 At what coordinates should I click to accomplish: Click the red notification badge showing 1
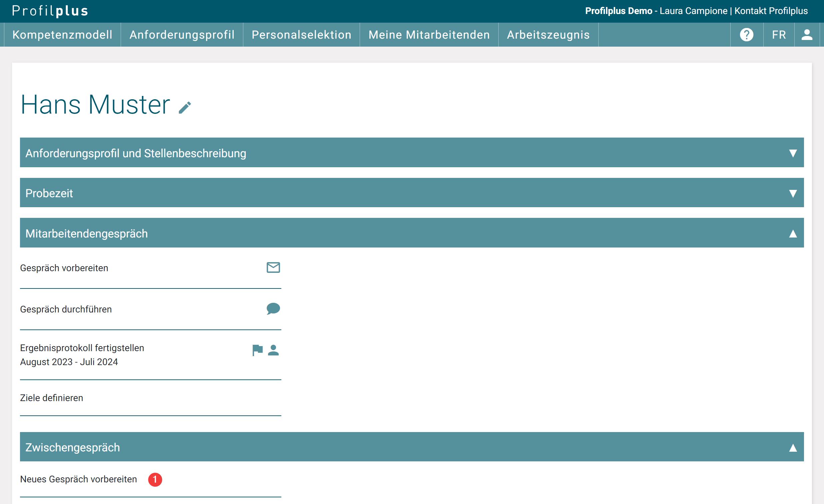click(x=155, y=479)
